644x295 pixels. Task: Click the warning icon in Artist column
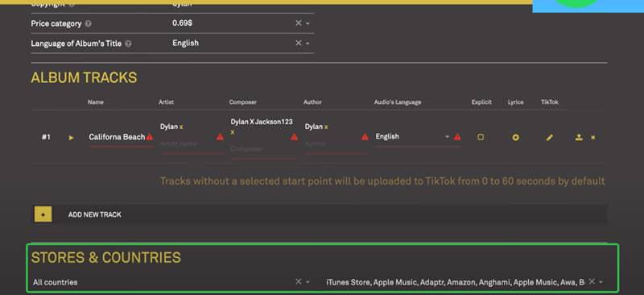(x=220, y=136)
